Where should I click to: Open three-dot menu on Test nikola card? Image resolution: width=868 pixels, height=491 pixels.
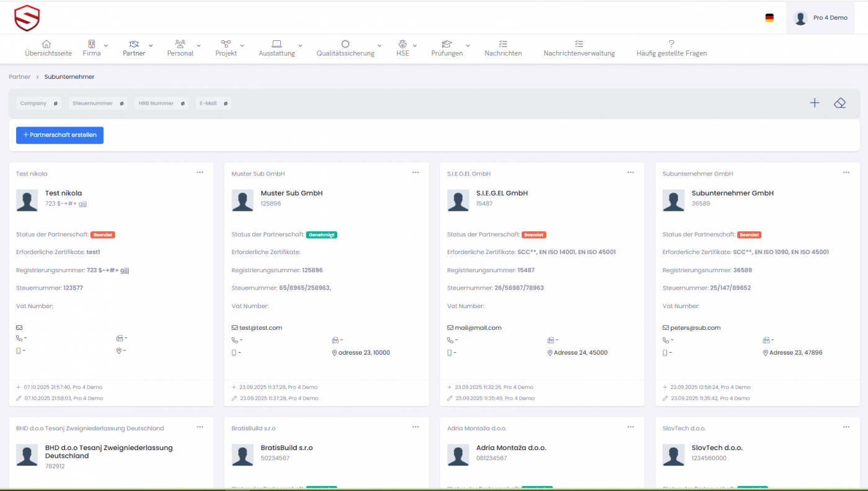(200, 172)
